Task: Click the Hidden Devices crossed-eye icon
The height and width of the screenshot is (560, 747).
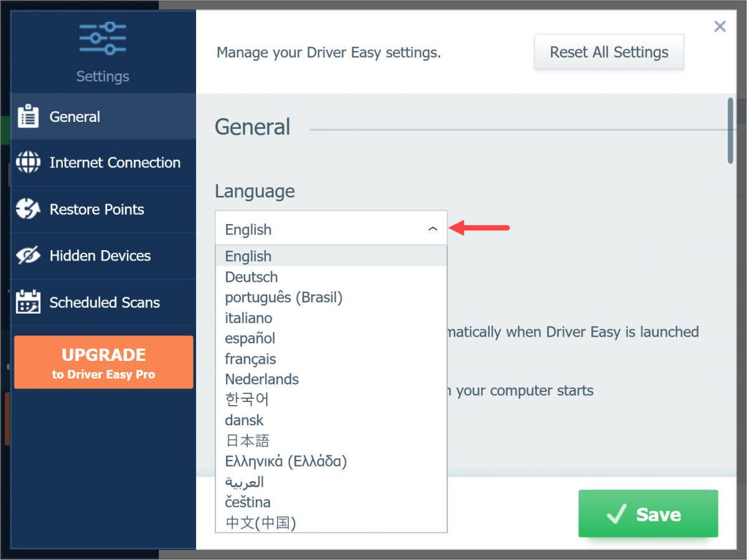Action: coord(28,256)
